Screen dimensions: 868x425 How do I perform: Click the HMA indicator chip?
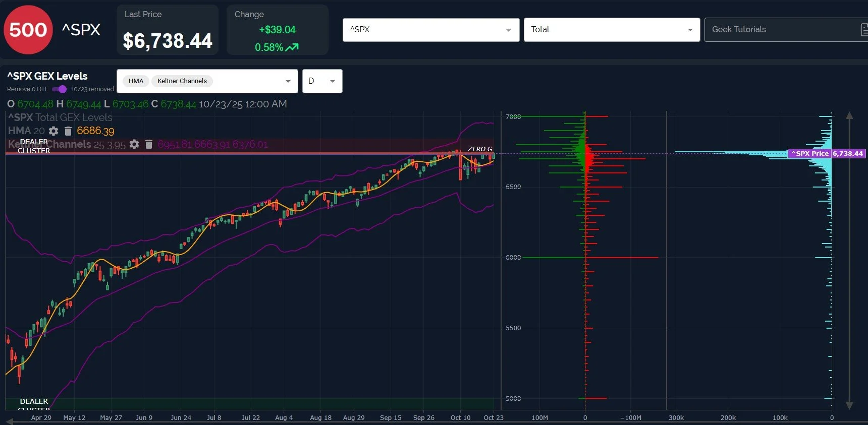click(x=136, y=81)
